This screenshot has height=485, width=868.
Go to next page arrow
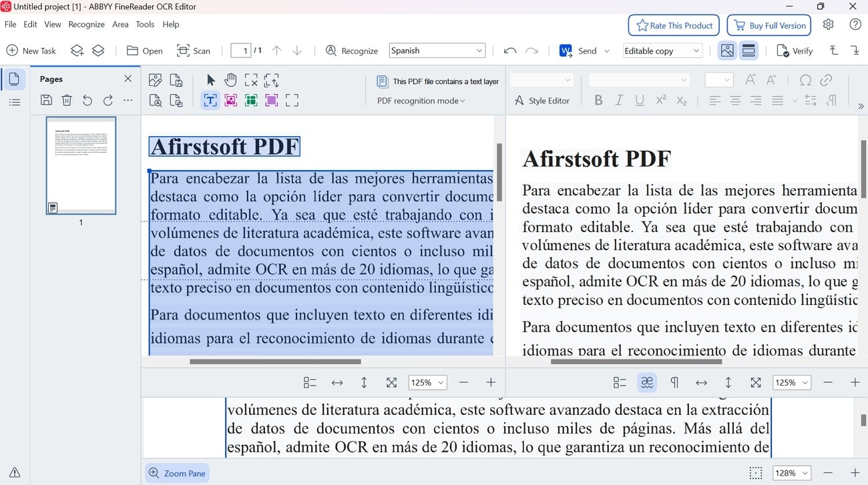tap(297, 51)
